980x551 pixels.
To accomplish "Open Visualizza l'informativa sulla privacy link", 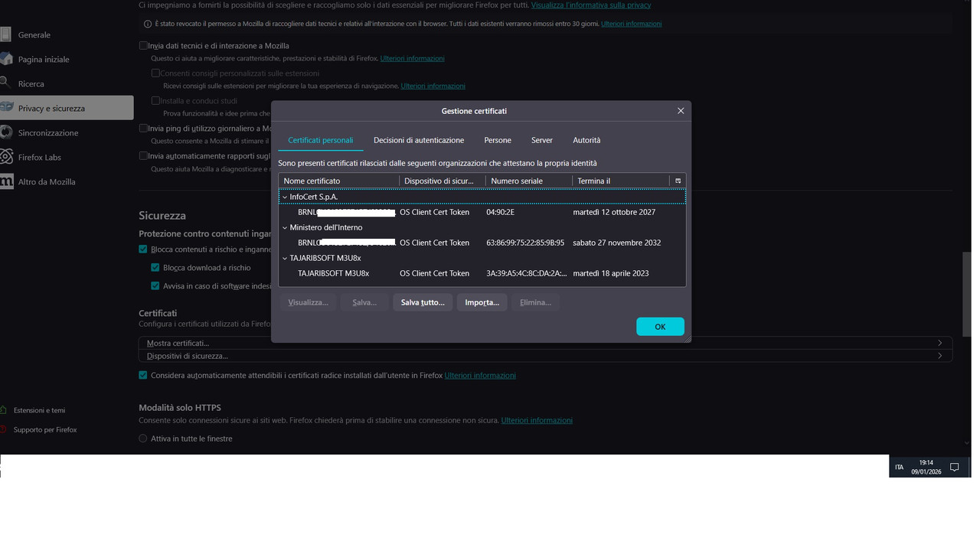I will tap(591, 5).
